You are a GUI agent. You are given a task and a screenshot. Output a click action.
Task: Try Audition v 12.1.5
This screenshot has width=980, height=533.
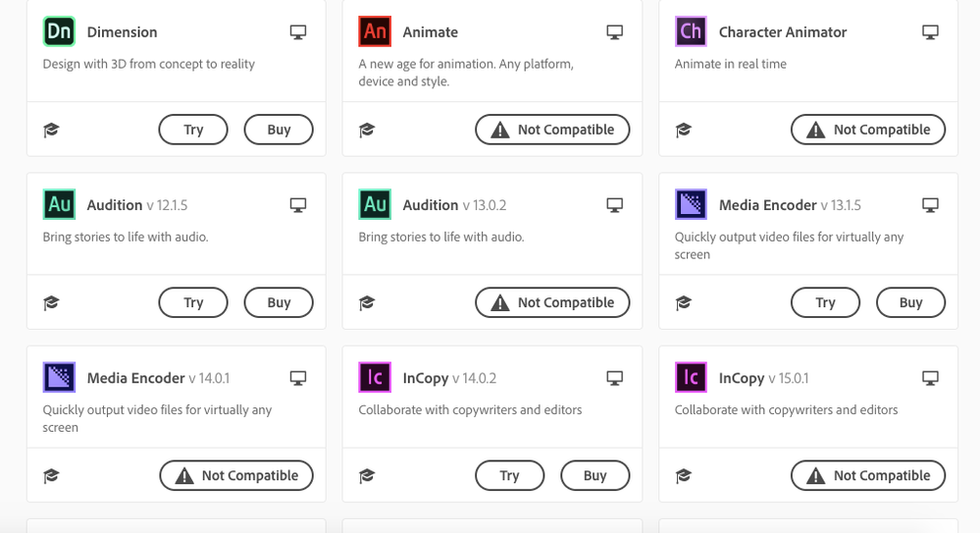pyautogui.click(x=193, y=302)
